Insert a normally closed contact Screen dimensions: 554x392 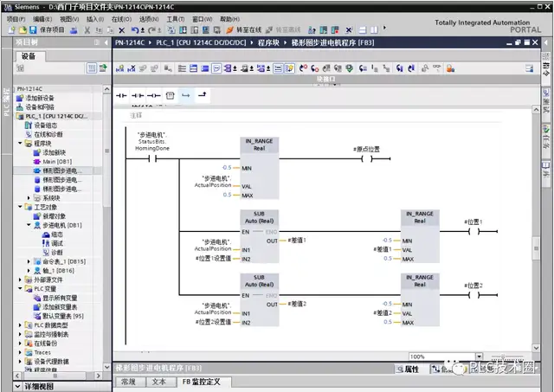tap(138, 95)
